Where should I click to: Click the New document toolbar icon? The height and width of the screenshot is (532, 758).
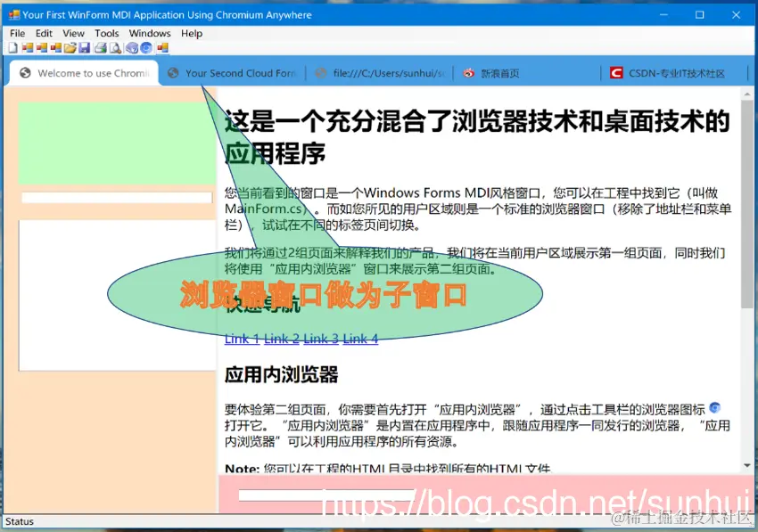tap(13, 48)
